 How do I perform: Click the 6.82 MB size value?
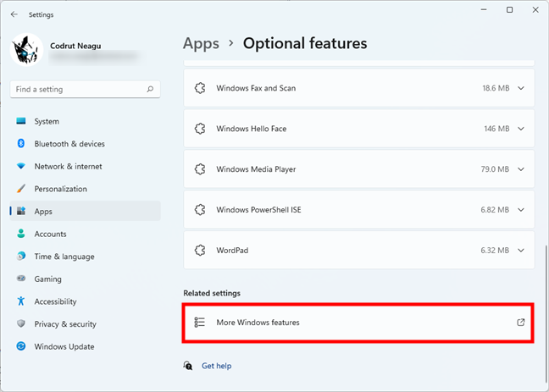495,210
